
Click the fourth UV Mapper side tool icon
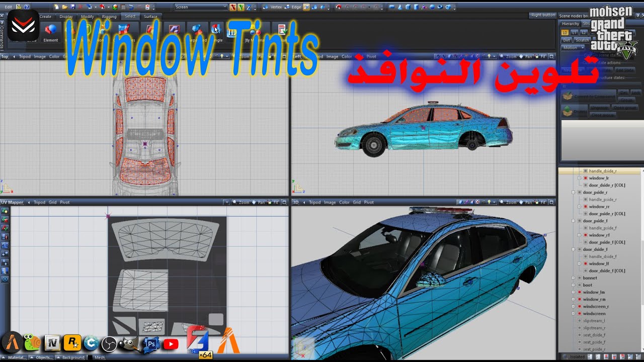[x=5, y=236]
